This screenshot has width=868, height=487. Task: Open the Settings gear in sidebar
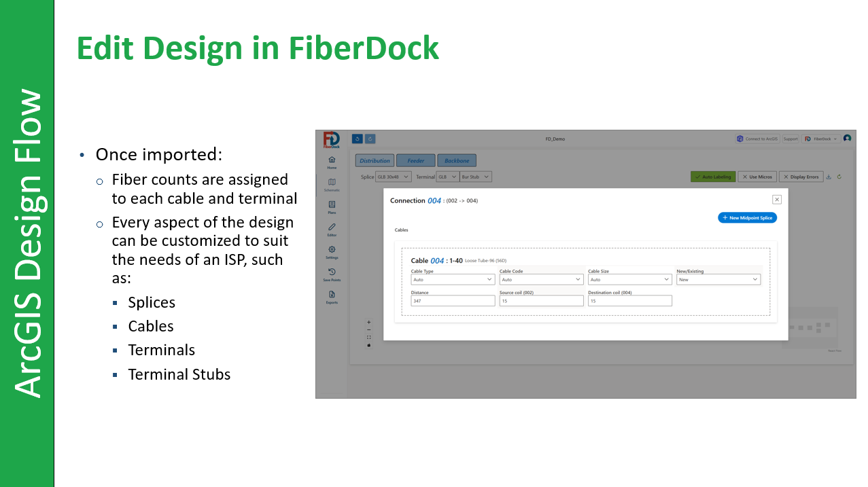[332, 249]
